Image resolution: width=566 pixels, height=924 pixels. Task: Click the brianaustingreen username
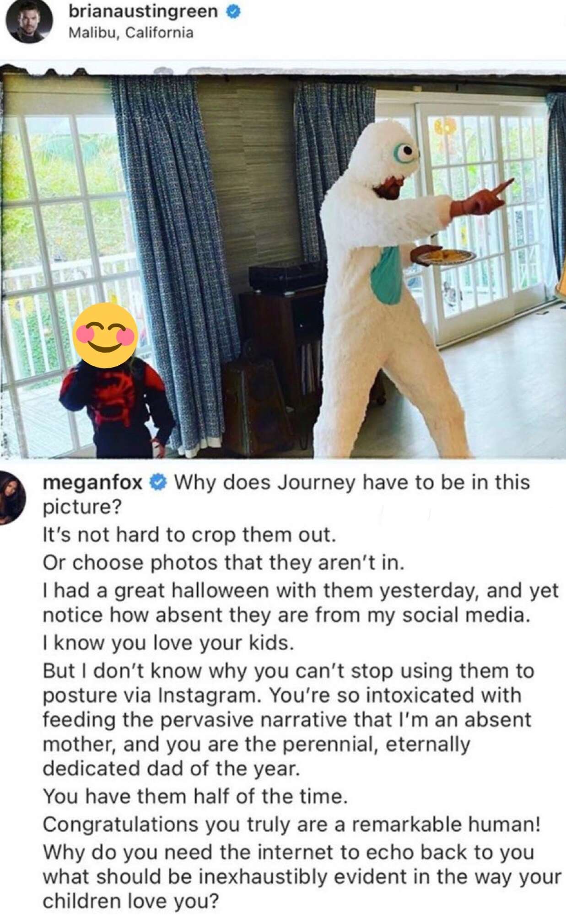pyautogui.click(x=143, y=11)
